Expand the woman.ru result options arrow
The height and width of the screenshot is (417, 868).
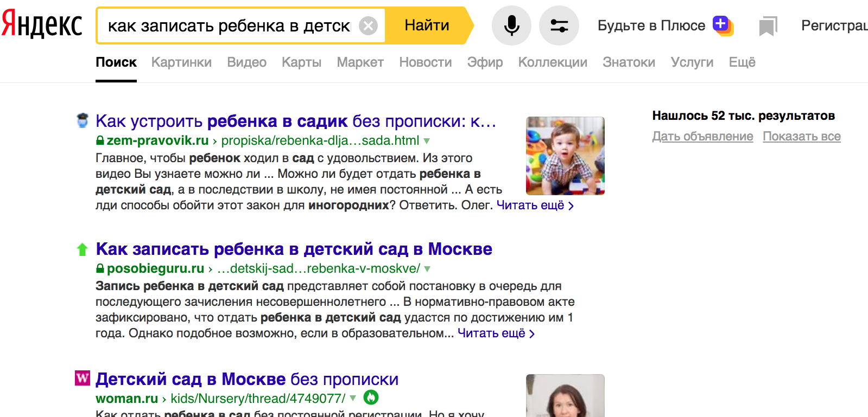(x=353, y=398)
